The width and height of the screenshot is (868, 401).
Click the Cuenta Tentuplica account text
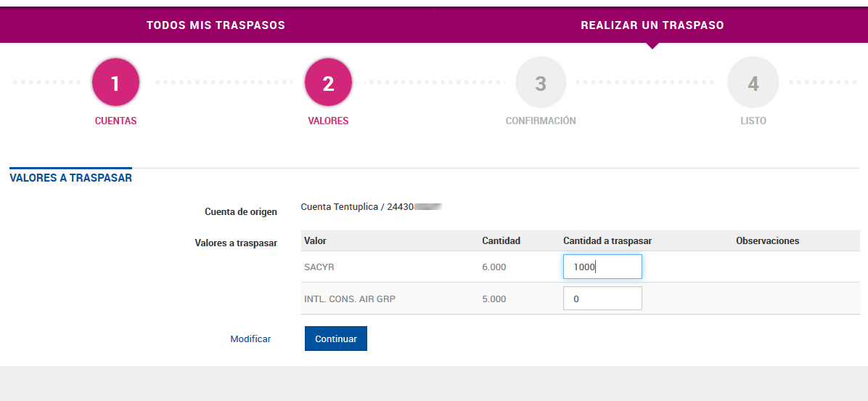click(x=371, y=207)
